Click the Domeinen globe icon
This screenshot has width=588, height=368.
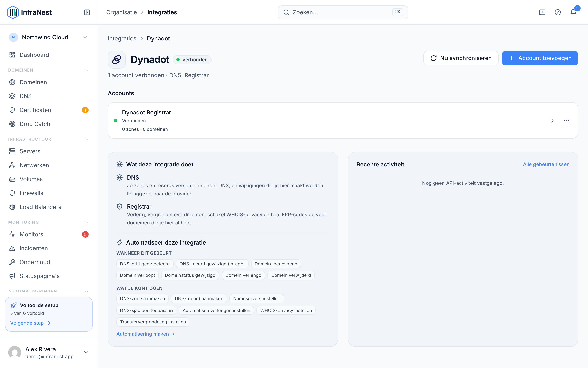point(12,82)
